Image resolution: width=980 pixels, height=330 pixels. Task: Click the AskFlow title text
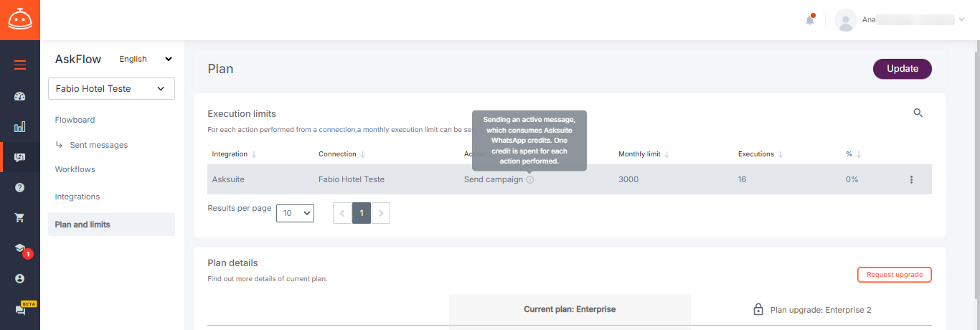pyautogui.click(x=78, y=60)
